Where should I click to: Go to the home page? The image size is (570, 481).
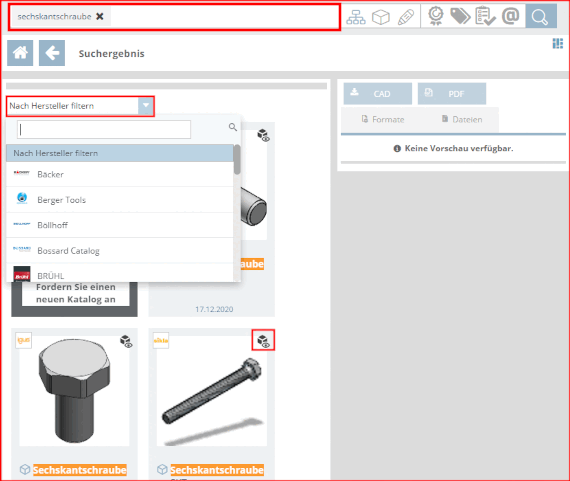20,53
